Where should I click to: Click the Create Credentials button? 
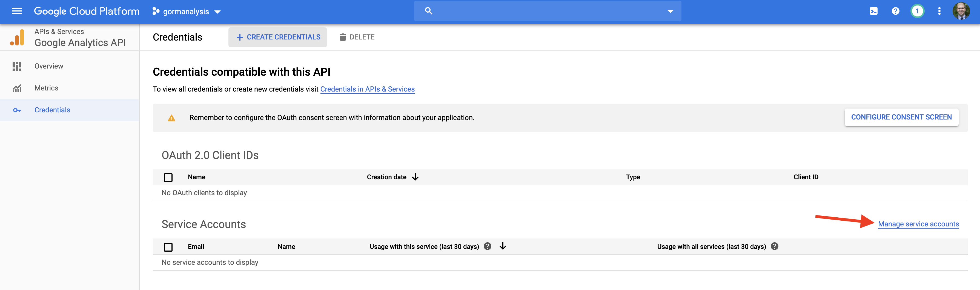pyautogui.click(x=278, y=37)
